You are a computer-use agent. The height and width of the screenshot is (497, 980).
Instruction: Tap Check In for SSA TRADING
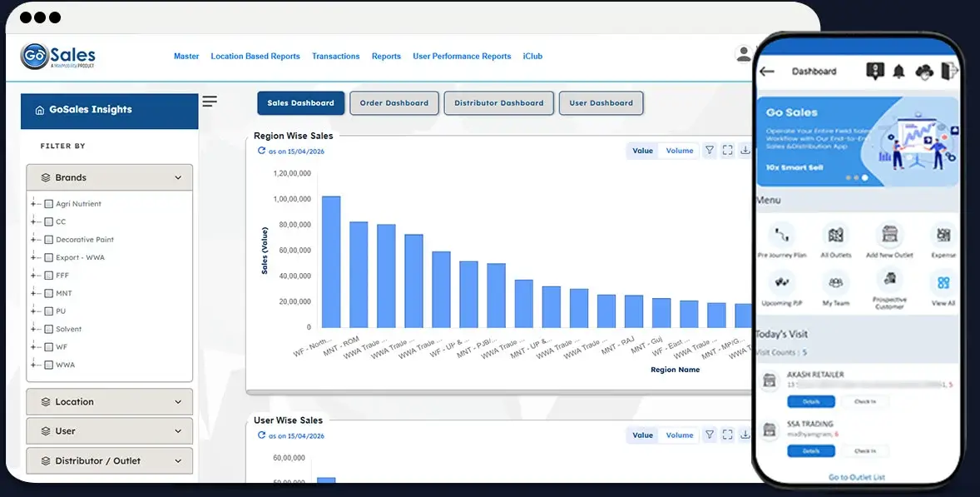tap(865, 450)
